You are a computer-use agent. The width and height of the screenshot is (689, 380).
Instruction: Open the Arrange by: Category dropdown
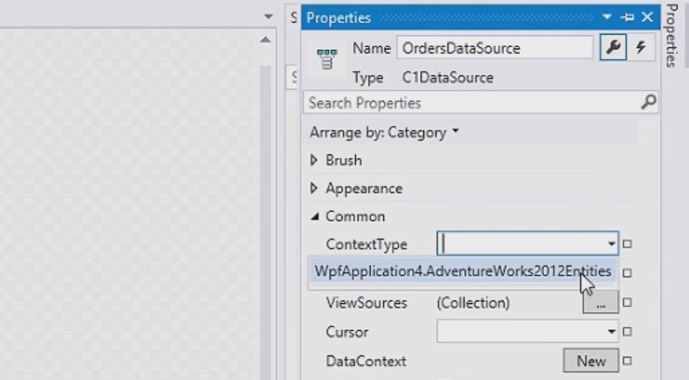click(x=384, y=132)
